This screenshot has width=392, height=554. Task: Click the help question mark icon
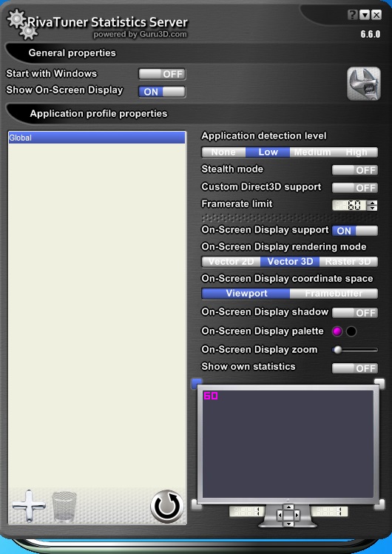352,15
